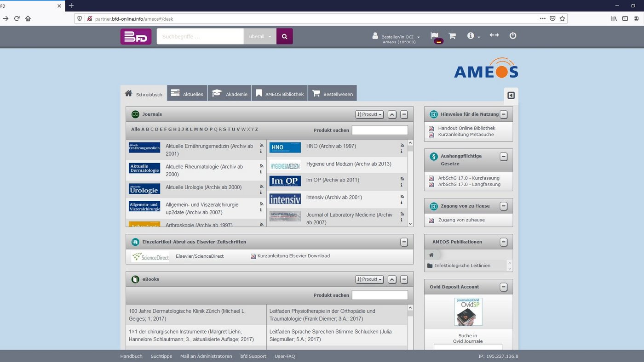Click RSS icon for HNO journal

tap(402, 145)
